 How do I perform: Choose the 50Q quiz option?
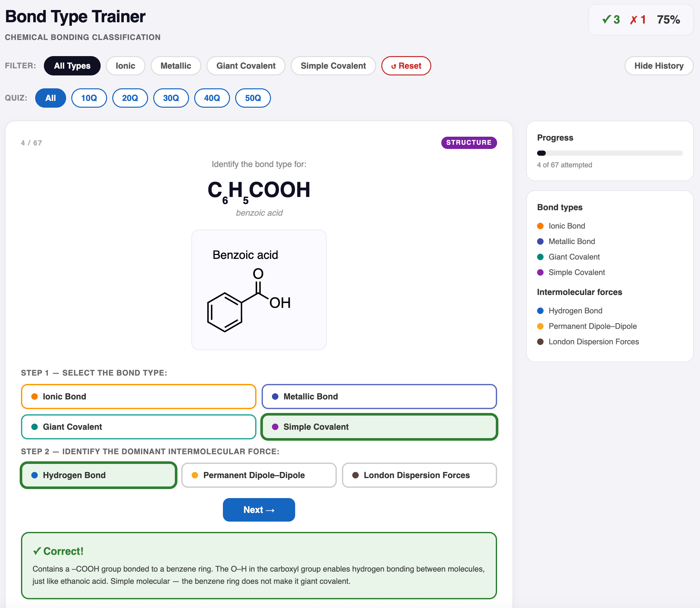coord(253,98)
